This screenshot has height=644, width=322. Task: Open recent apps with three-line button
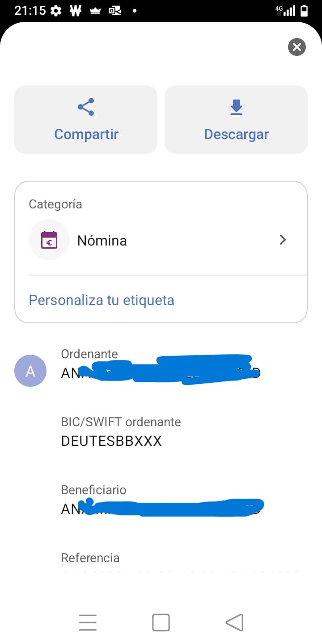[88, 623]
